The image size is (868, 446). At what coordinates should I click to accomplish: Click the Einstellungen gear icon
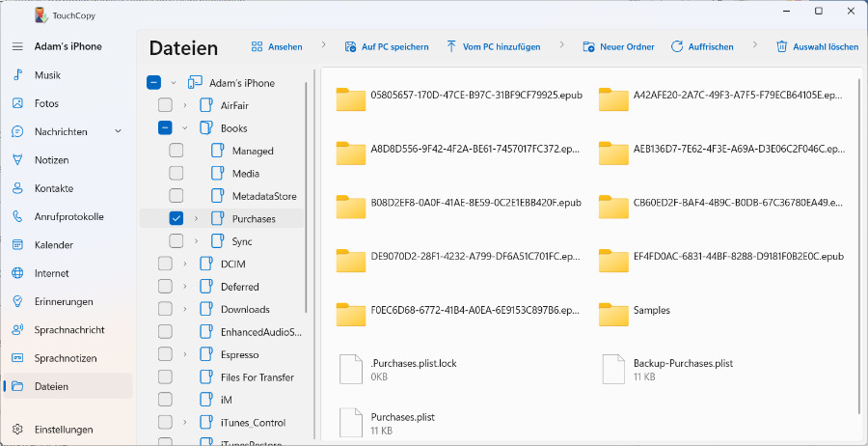17,430
